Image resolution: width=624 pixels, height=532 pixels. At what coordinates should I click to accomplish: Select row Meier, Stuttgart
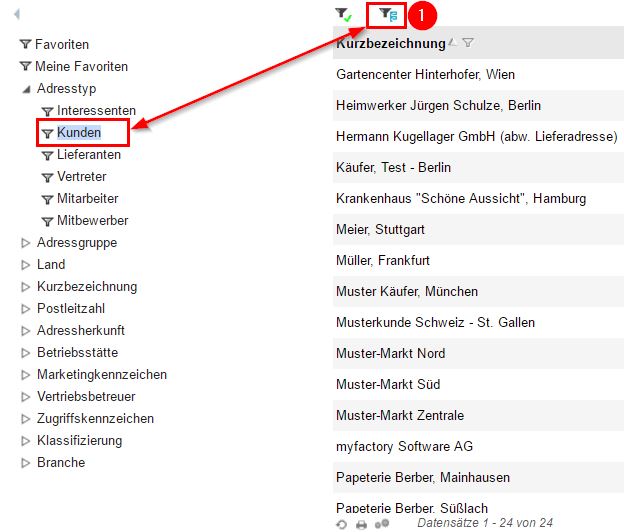point(478,230)
